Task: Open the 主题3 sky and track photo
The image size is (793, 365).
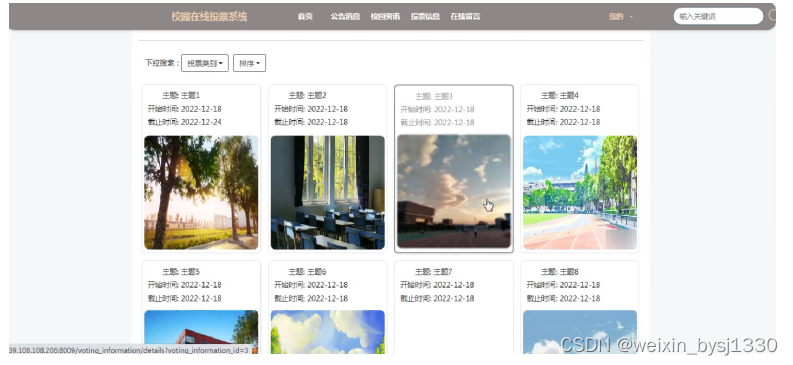Action: coord(454,192)
